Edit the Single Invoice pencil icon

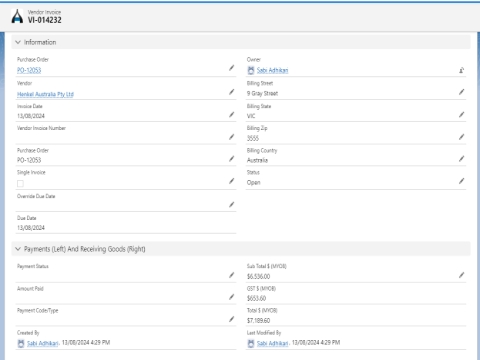coord(232,181)
